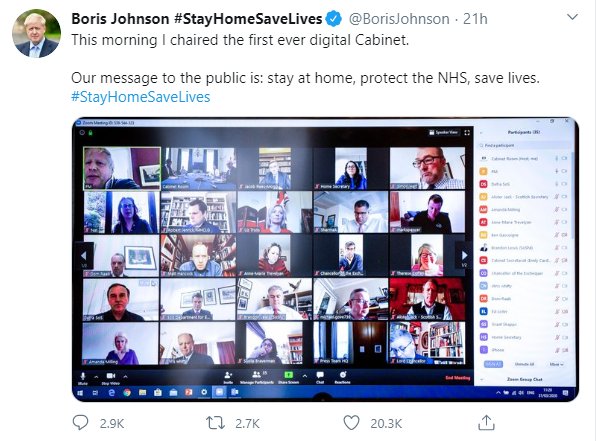This screenshot has height=441, width=596.
Task: Click the Find a participant search field
Action: tap(523, 145)
